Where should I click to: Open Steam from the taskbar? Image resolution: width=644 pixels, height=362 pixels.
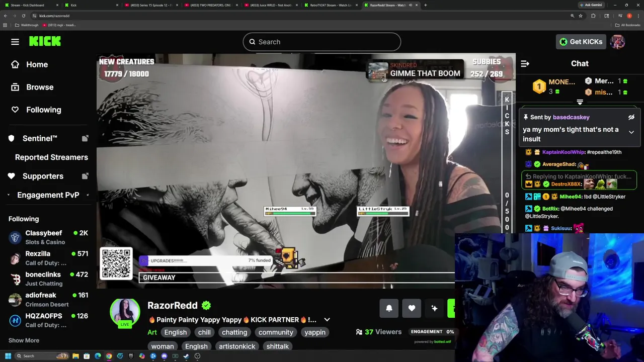pos(186,356)
